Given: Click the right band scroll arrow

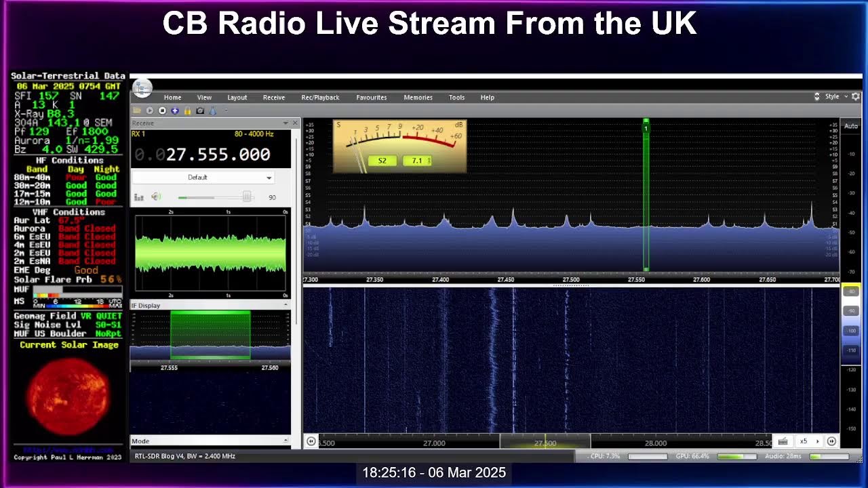Looking at the screenshot, I should coord(831,441).
